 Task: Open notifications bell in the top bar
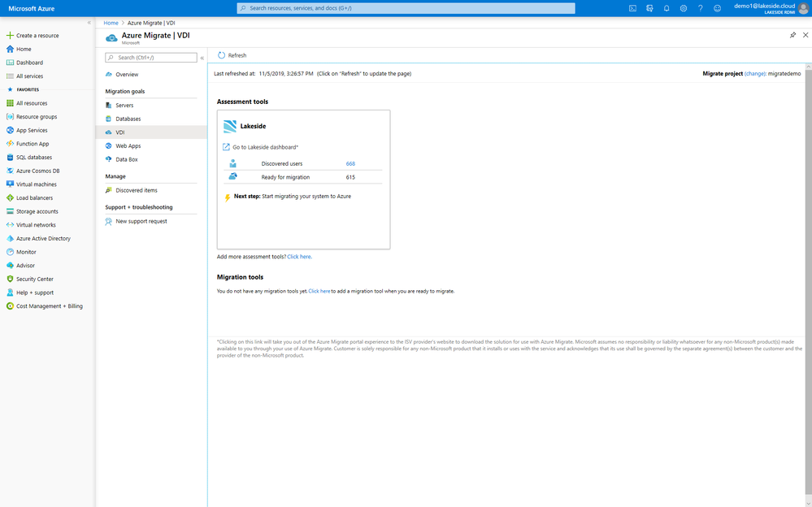point(667,8)
